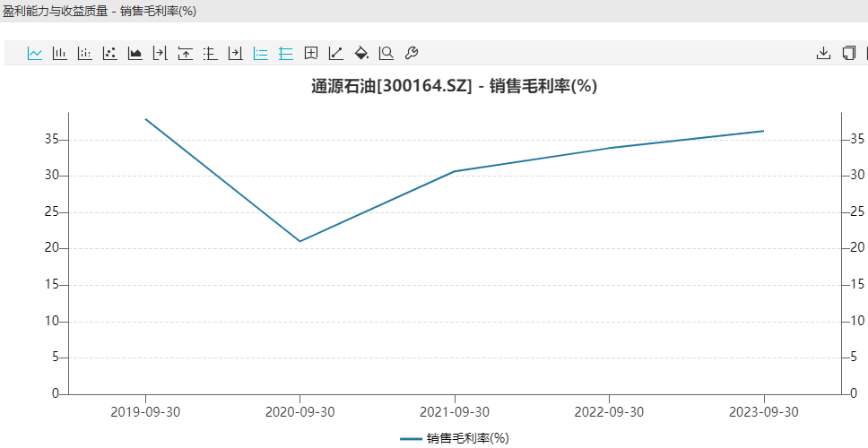Click the line data point at 2021-09-30
The width and height of the screenshot is (868, 448).
click(455, 171)
